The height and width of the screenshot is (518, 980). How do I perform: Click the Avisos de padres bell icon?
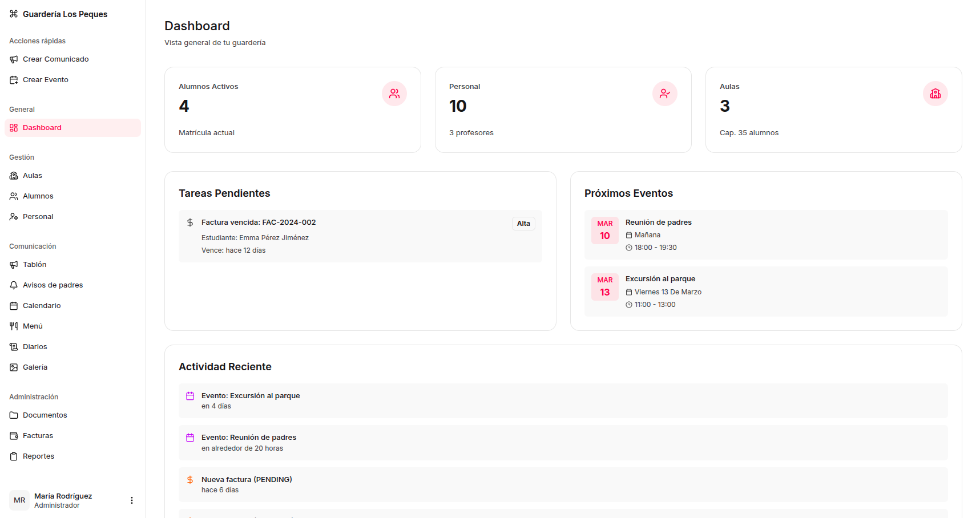pos(14,285)
